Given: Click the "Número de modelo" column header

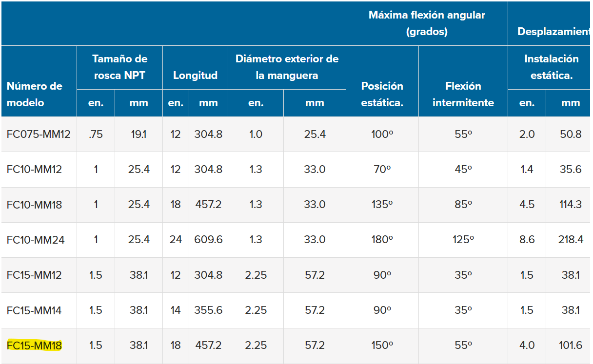Looking at the screenshot, I should 35,95.
